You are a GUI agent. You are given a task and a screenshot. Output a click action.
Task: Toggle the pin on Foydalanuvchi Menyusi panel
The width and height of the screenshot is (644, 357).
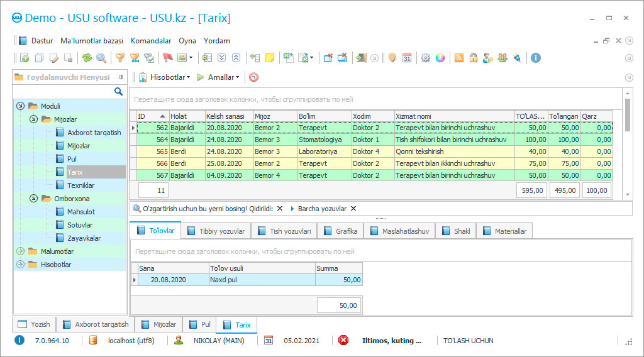(121, 77)
